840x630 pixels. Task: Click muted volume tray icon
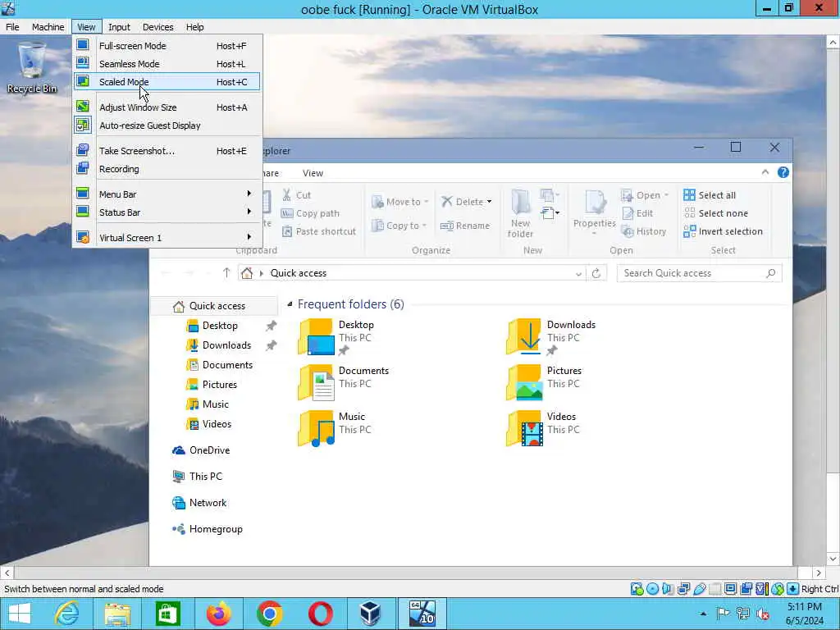763,614
